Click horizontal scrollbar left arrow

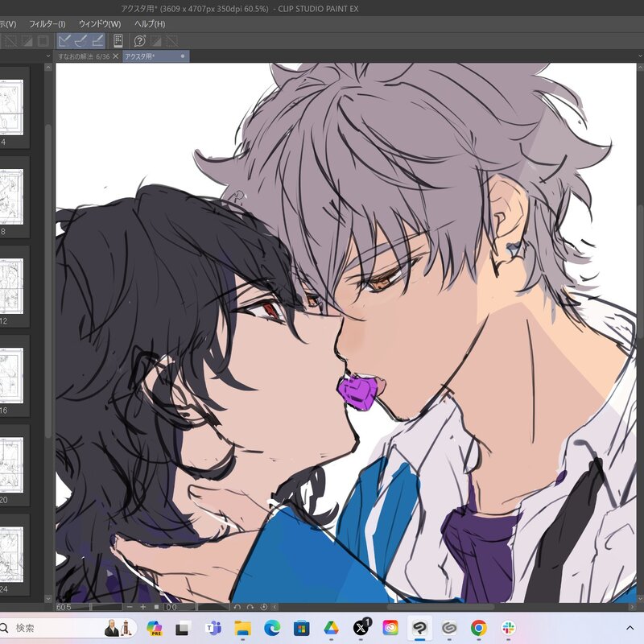click(275, 607)
